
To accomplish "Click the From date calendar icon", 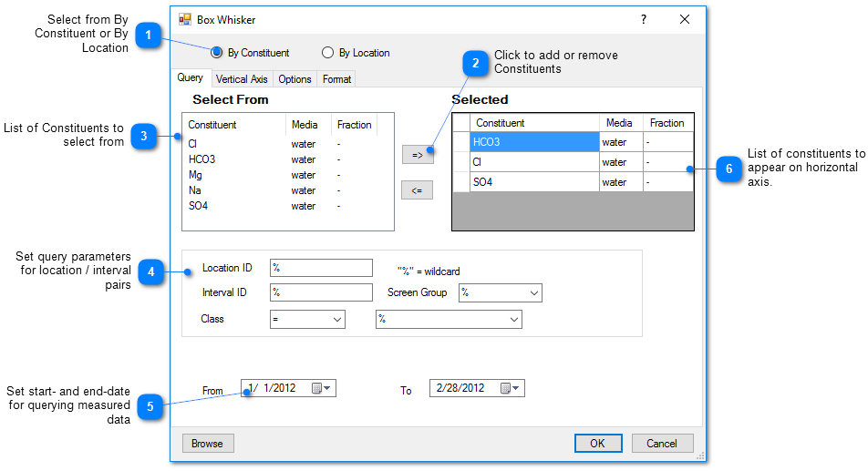I will click(x=318, y=388).
